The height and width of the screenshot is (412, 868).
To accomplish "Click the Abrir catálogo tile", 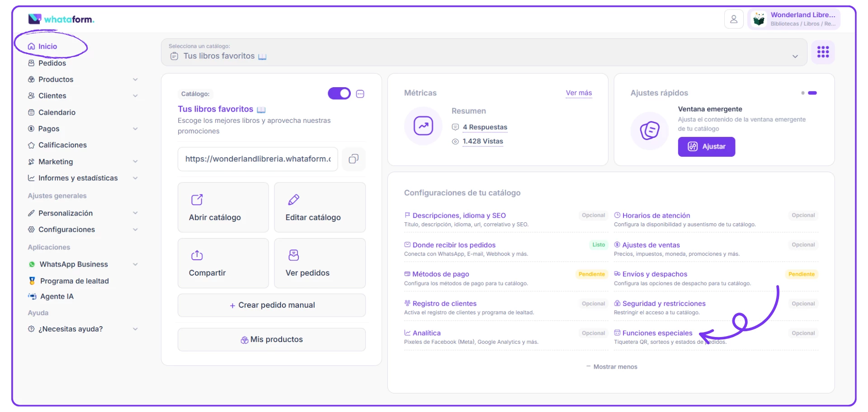I will pos(223,207).
